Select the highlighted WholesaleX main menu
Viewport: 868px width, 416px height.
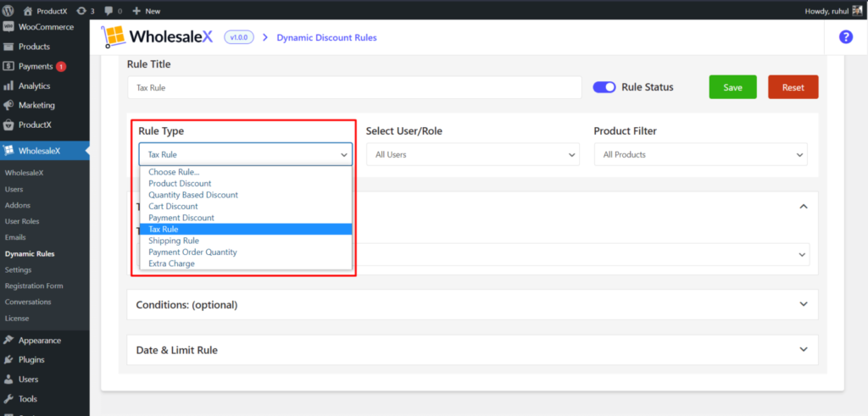coord(44,150)
